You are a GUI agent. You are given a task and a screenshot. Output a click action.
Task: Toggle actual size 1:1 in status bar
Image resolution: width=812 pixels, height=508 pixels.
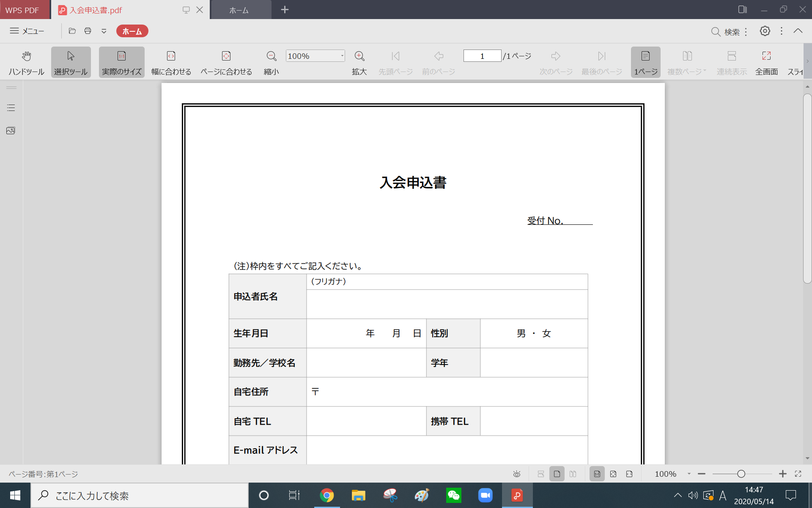[x=597, y=474]
